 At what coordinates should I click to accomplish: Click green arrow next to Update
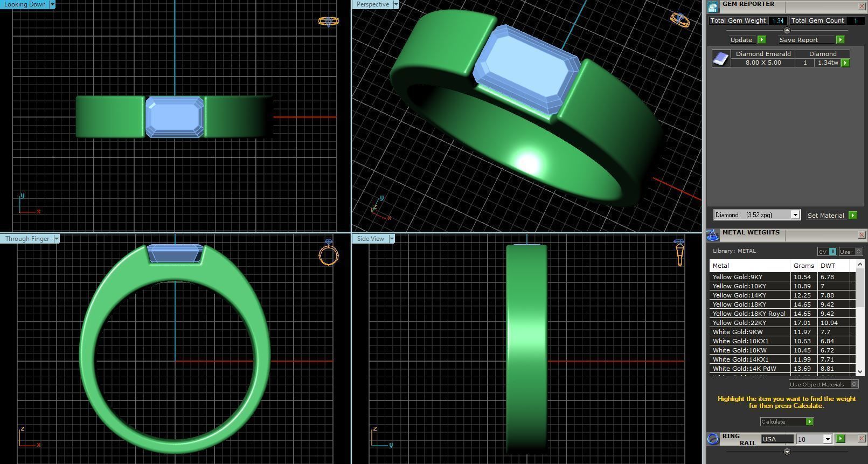762,40
